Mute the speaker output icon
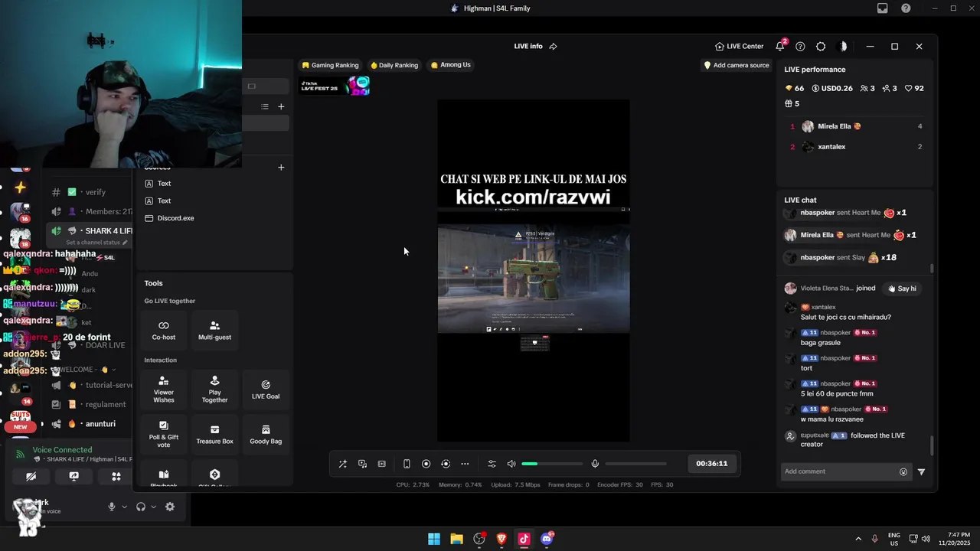Image resolution: width=980 pixels, height=551 pixels. 511,464
